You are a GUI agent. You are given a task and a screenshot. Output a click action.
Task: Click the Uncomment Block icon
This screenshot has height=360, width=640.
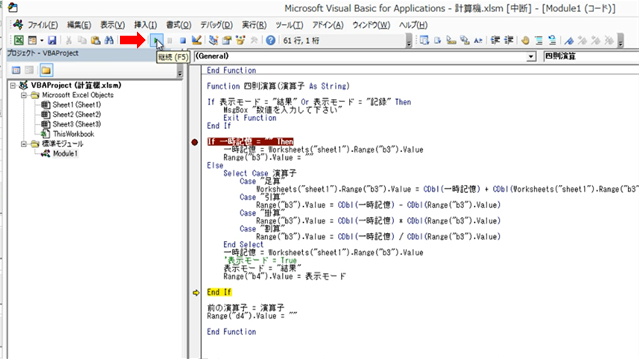coord(552,40)
